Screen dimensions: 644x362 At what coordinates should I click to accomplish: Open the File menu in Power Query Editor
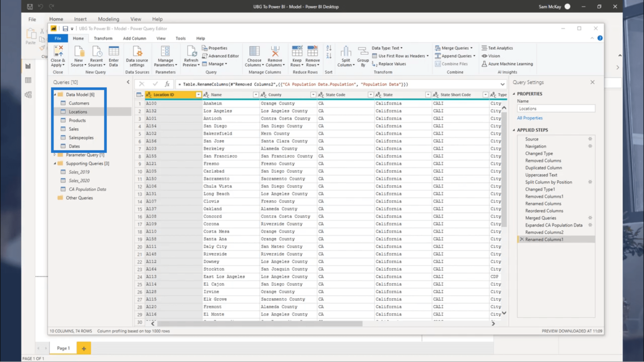pos(58,38)
